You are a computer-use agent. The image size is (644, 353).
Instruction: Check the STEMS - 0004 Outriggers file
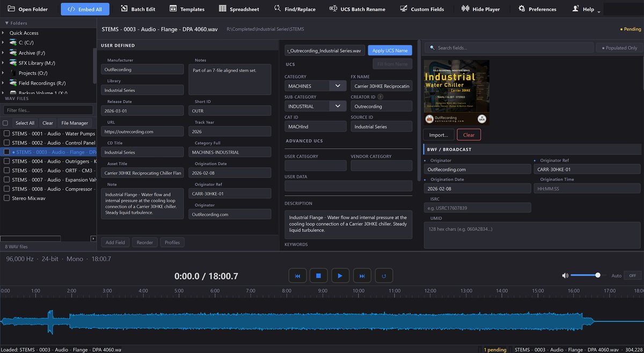point(6,161)
